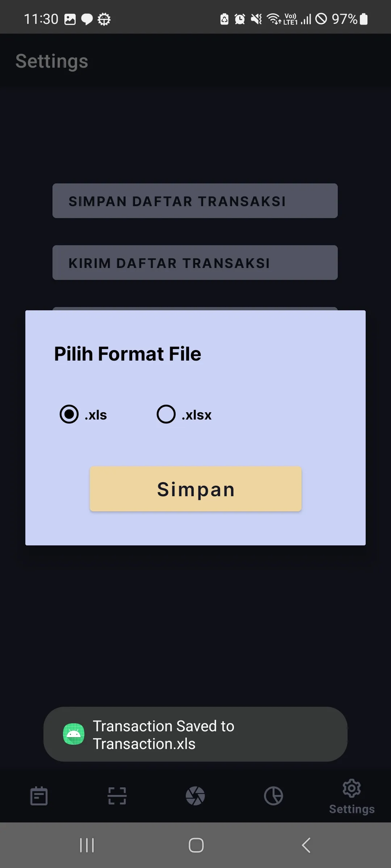Viewport: 391px width, 868px height.
Task: Tap Kirim Daftar Transaksi button
Action: 195,263
